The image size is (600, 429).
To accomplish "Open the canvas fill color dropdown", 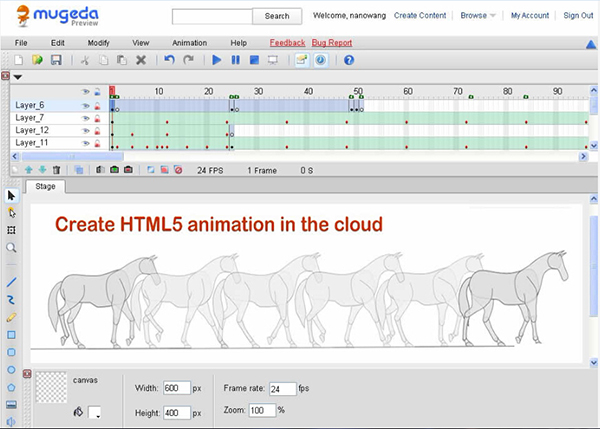I will pos(95,411).
